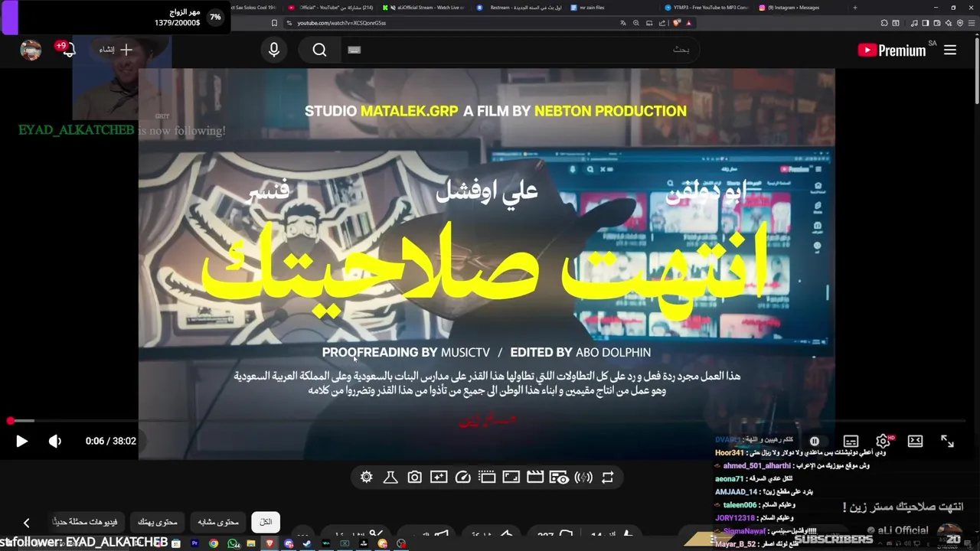Click taleen006 username in chat
This screenshot has width=980, height=551.
point(740,505)
